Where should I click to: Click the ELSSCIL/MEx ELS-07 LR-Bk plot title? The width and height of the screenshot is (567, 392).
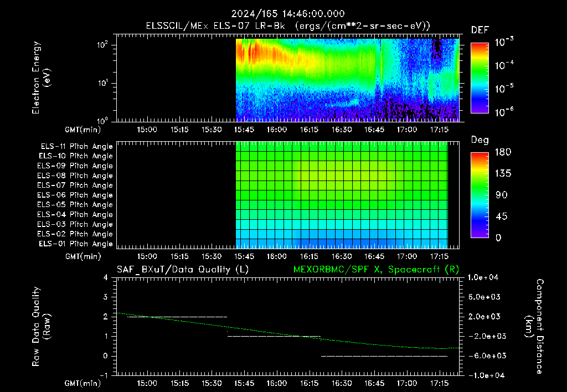tap(215, 26)
